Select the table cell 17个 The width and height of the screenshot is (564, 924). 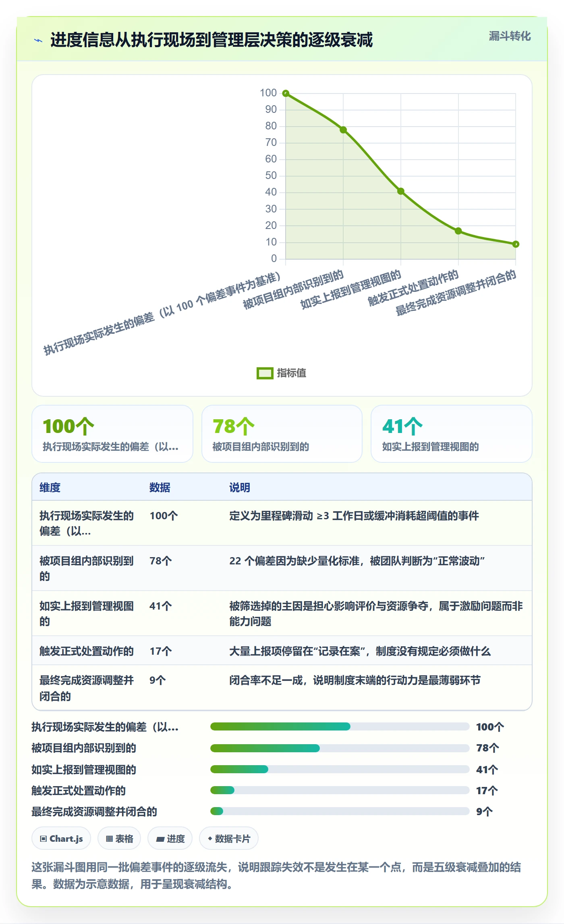(161, 651)
